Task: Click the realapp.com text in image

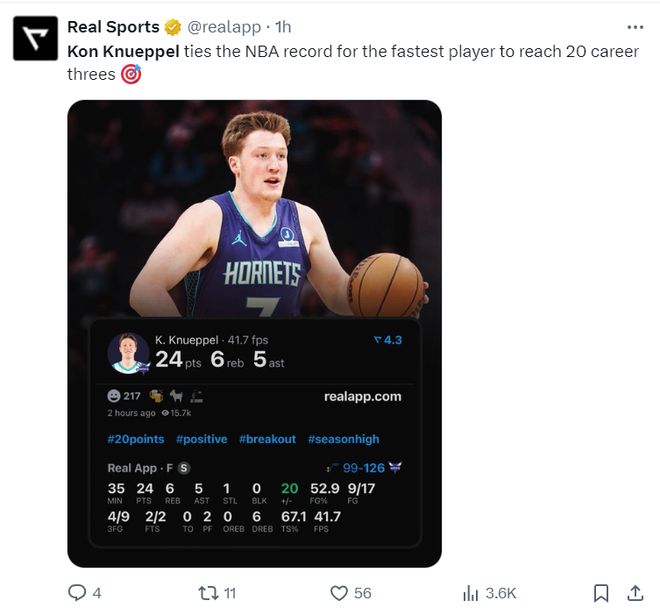Action: coord(362,396)
